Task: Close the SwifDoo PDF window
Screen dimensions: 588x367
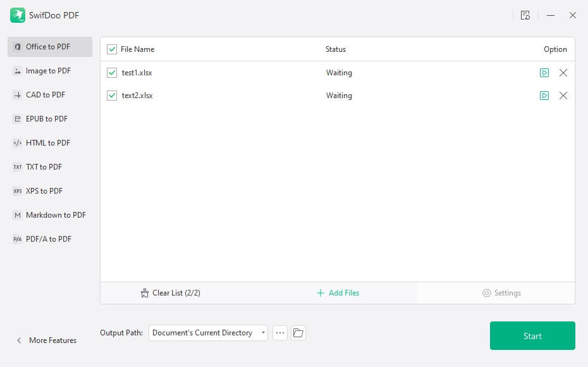Action: click(572, 15)
